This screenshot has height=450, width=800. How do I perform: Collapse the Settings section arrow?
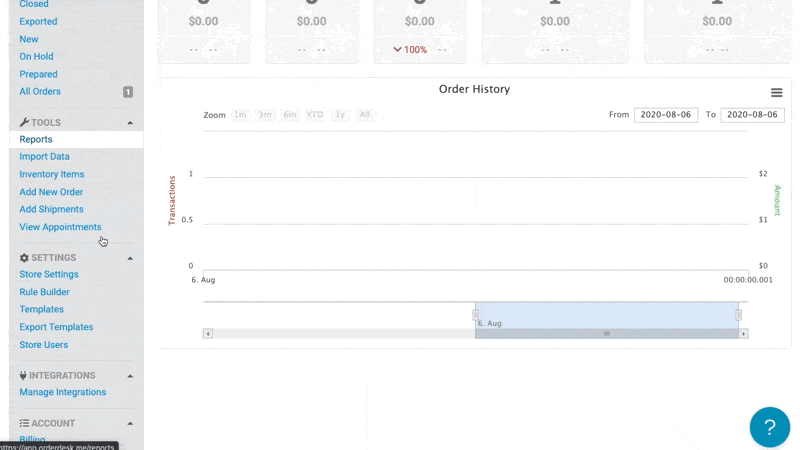pos(130,258)
